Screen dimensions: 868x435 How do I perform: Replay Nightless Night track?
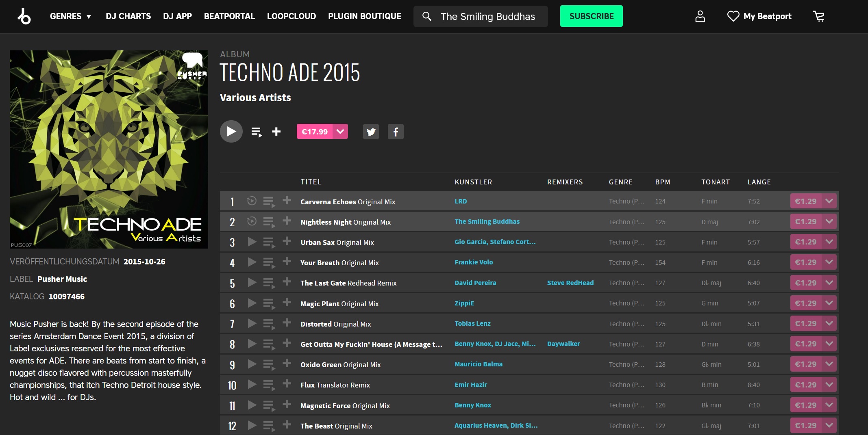(x=252, y=221)
